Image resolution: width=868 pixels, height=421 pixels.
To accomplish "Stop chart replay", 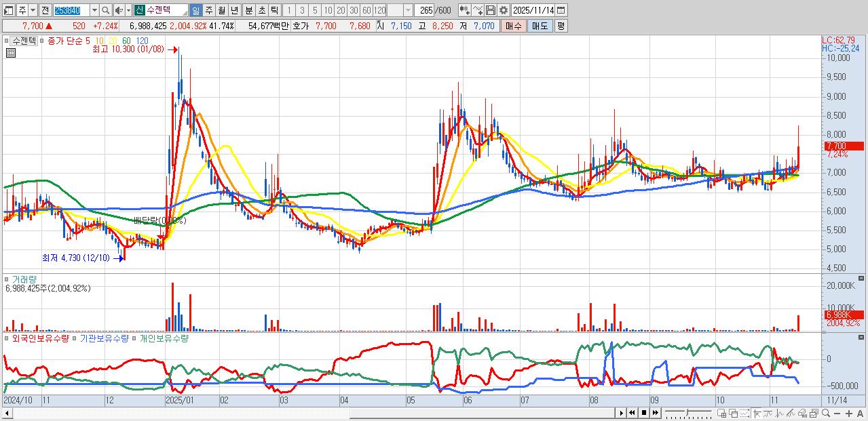I will (x=643, y=412).
